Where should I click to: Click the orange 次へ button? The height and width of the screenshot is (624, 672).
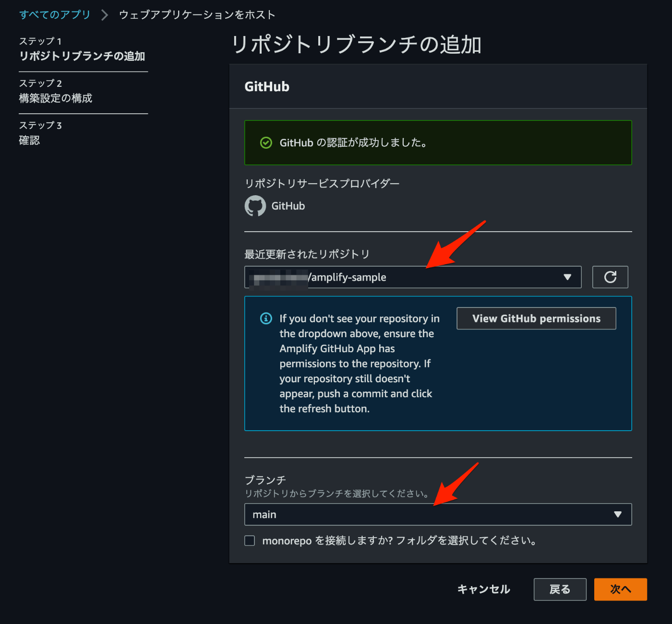(621, 589)
